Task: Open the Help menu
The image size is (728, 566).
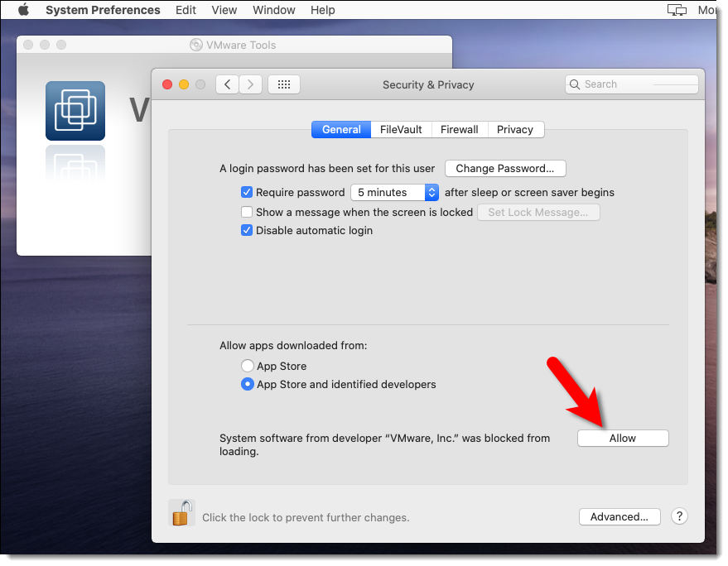Action: tap(323, 10)
